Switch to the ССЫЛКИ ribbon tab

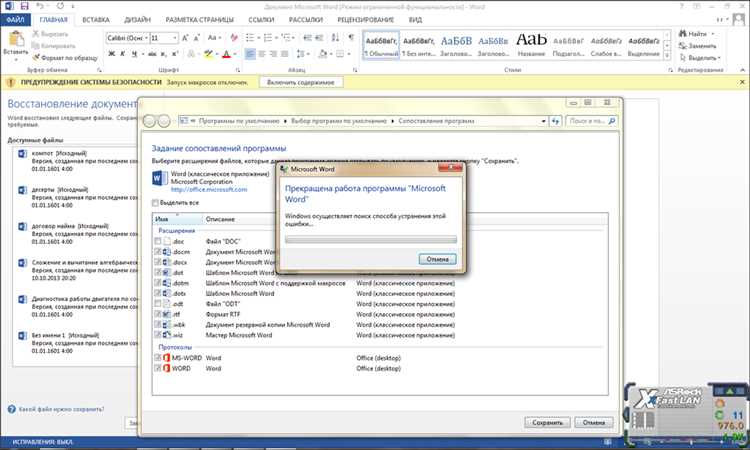(x=261, y=20)
